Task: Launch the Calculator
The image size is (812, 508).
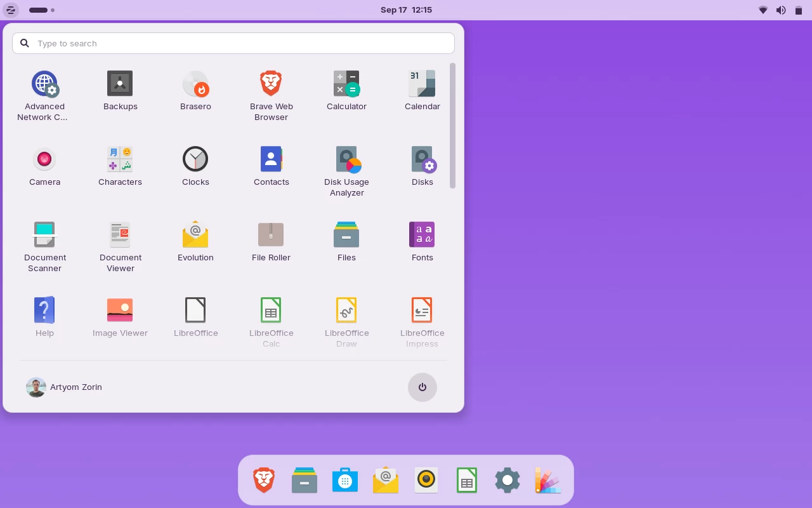Action: tap(346, 89)
